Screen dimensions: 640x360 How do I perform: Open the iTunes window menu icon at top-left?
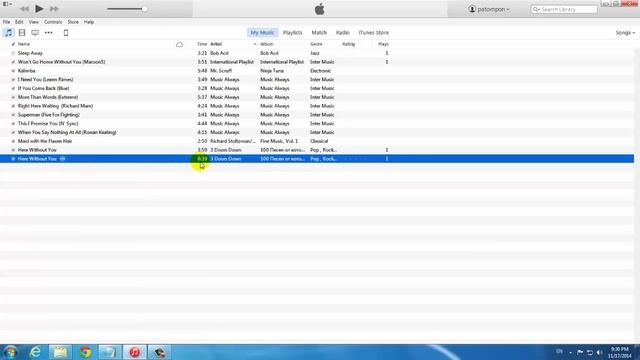click(7, 4)
